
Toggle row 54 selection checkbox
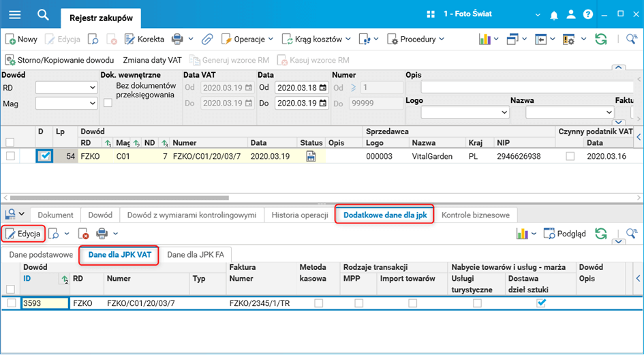(11, 156)
